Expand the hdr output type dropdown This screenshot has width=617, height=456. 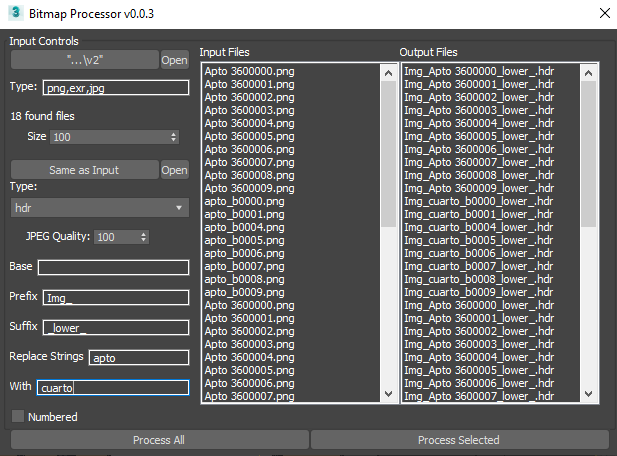tap(100, 208)
